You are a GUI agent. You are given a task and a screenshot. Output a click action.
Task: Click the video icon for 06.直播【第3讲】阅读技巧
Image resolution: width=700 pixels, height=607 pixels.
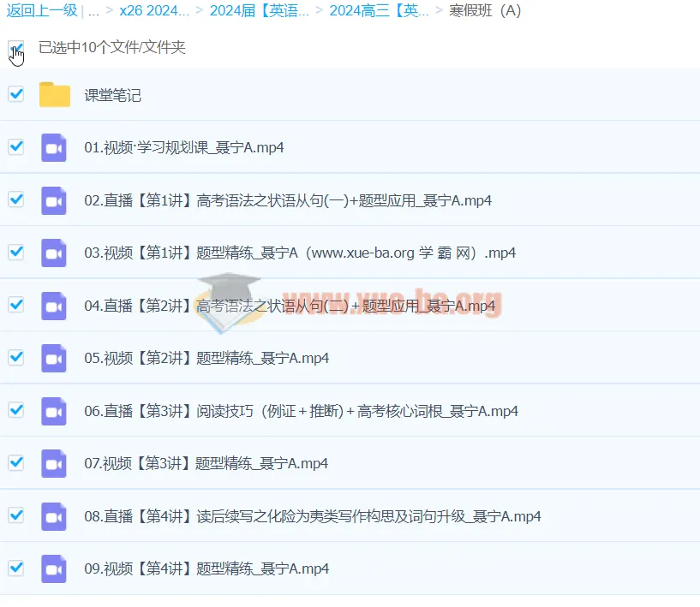[54, 410]
